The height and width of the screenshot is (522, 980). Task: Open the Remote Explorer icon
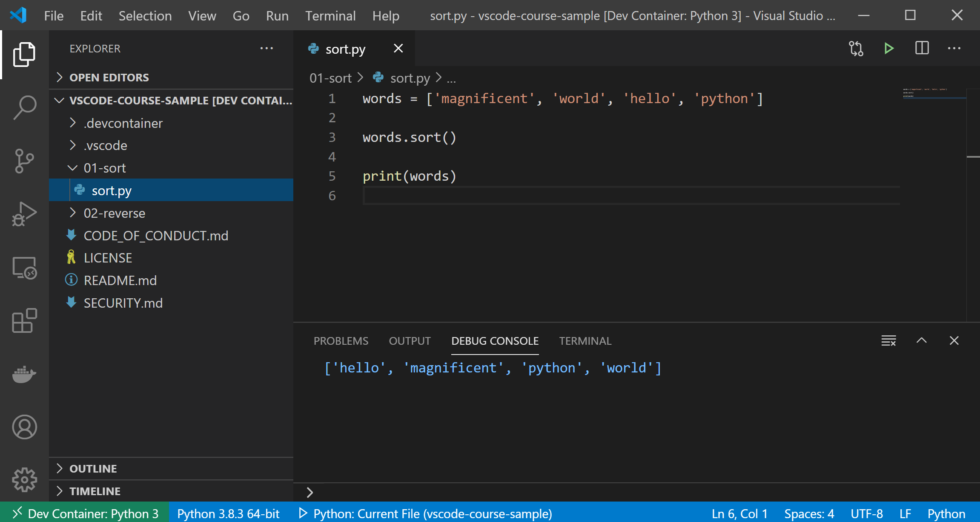(x=24, y=268)
